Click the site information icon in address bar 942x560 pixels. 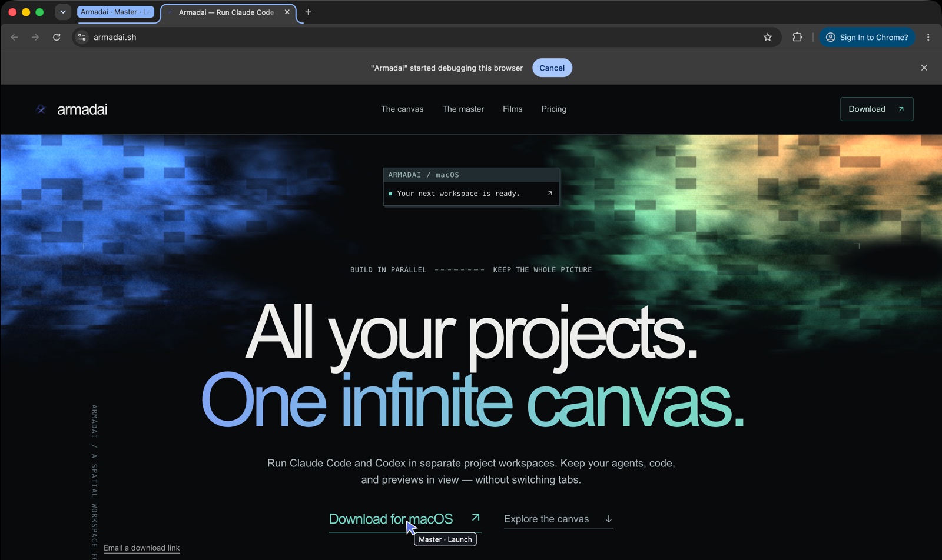pos(82,37)
